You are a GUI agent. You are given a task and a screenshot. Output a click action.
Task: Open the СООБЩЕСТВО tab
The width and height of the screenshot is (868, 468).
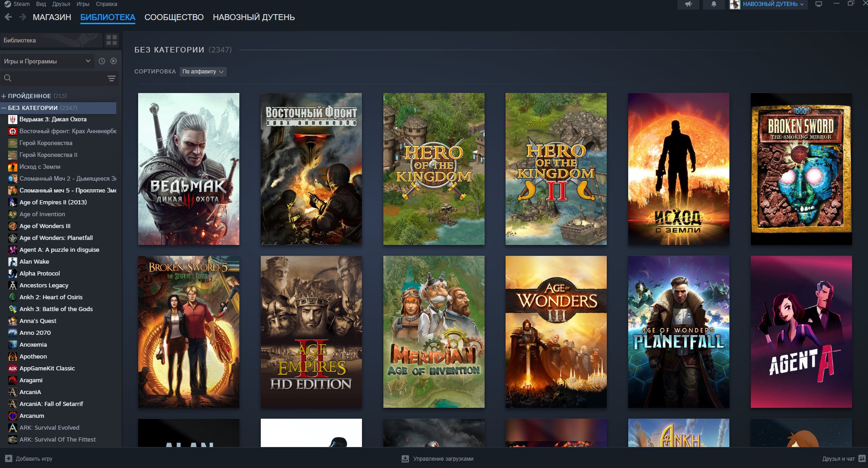(174, 17)
